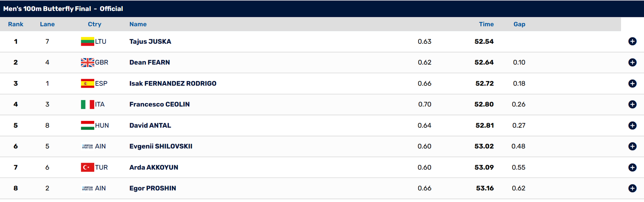
Task: Click the Turkey flag icon
Action: [x=87, y=167]
